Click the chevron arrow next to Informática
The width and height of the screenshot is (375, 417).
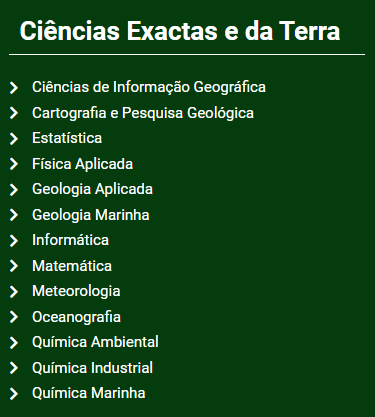tap(14, 241)
